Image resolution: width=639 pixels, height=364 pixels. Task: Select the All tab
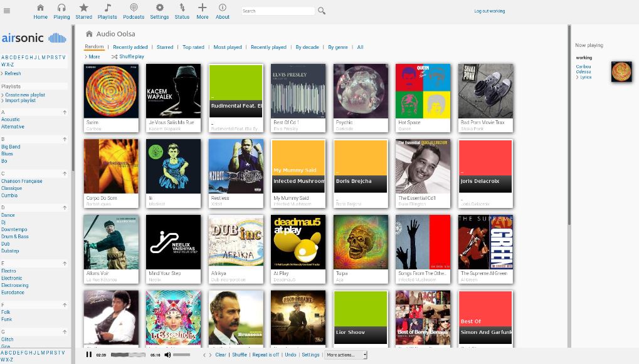(x=360, y=47)
